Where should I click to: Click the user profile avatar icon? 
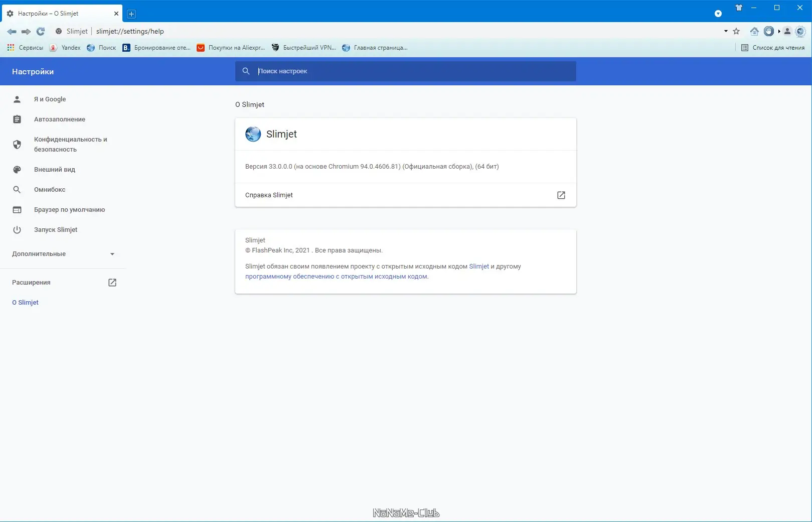pos(787,31)
